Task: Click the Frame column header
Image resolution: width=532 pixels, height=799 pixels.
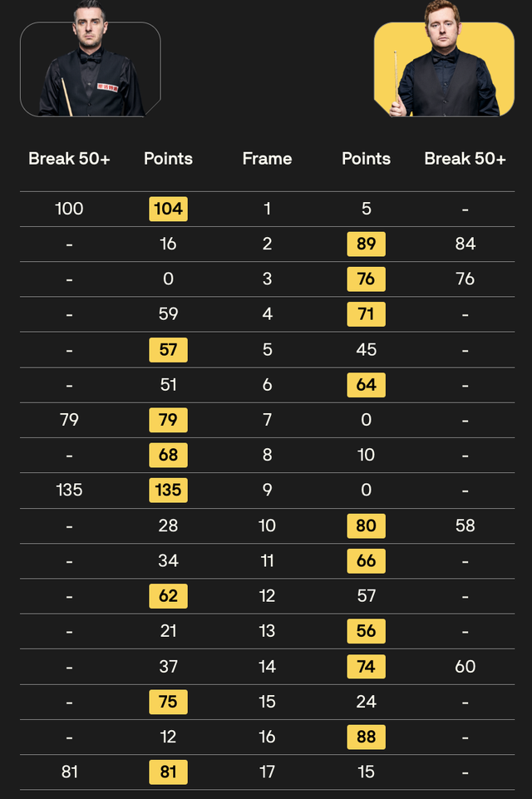Action: tap(267, 159)
